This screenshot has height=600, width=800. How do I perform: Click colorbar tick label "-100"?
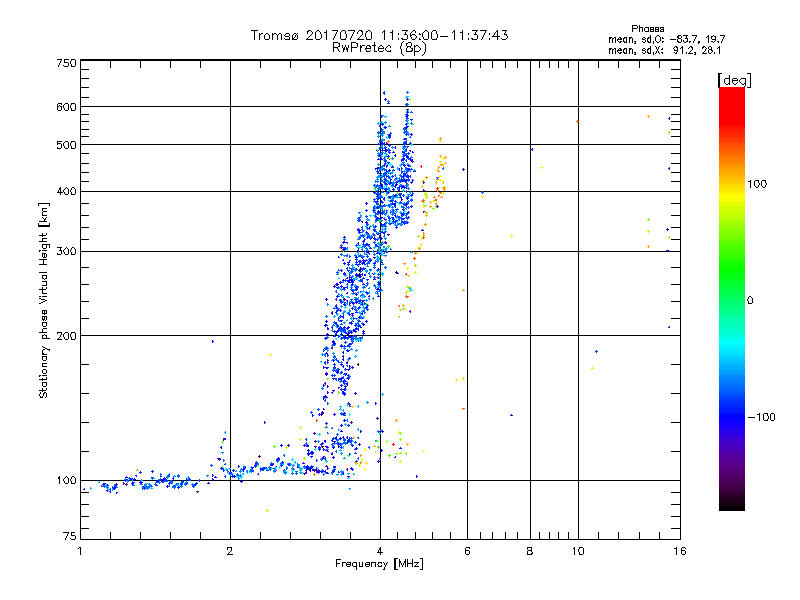[761, 417]
